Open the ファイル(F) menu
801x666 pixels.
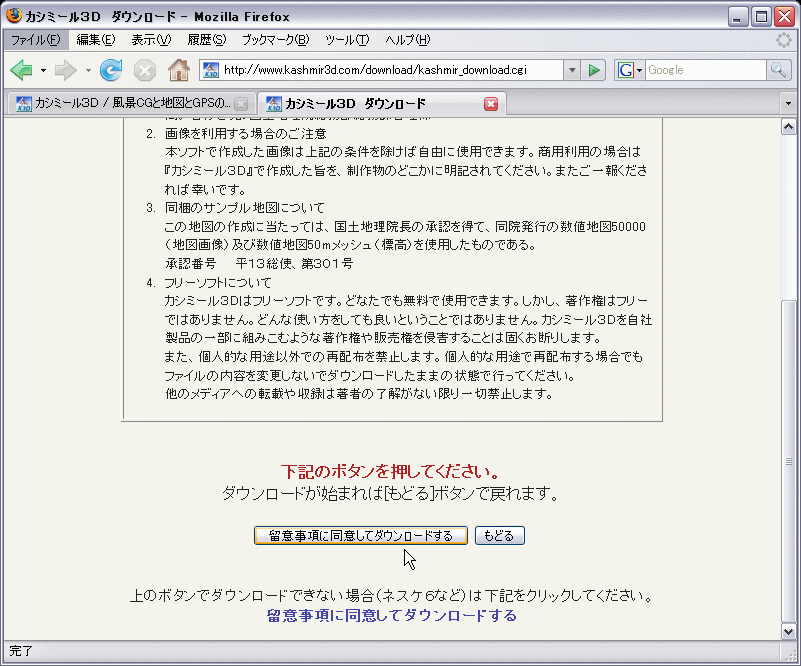coord(36,40)
